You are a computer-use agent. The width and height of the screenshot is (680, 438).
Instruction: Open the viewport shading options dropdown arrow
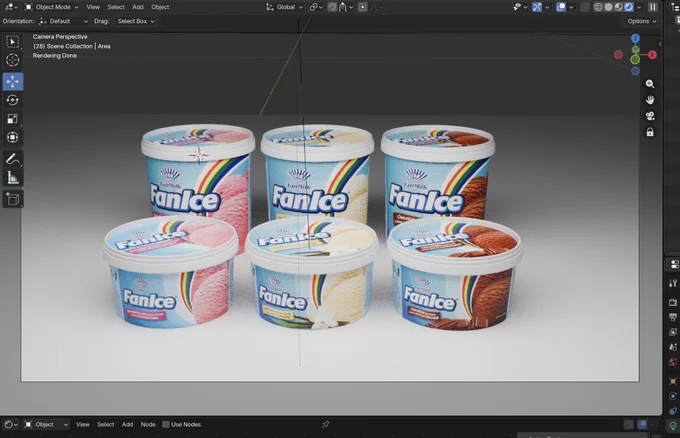[x=639, y=7]
